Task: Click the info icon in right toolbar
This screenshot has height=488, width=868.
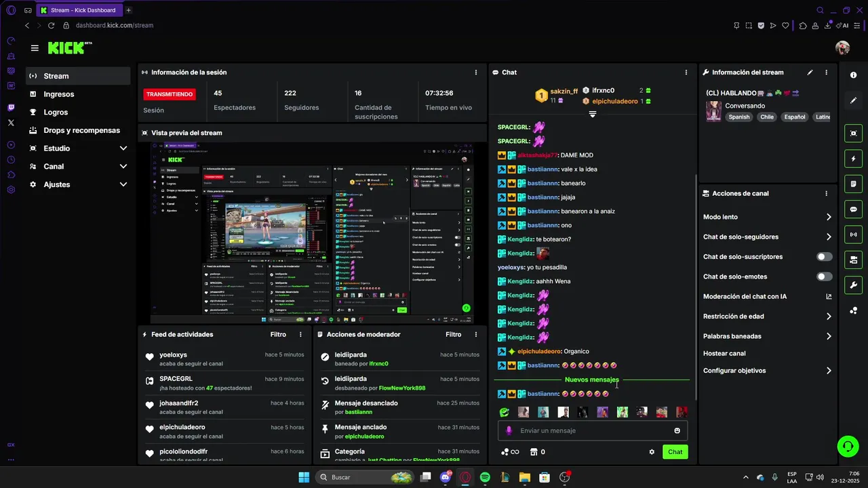Action: coord(853,75)
